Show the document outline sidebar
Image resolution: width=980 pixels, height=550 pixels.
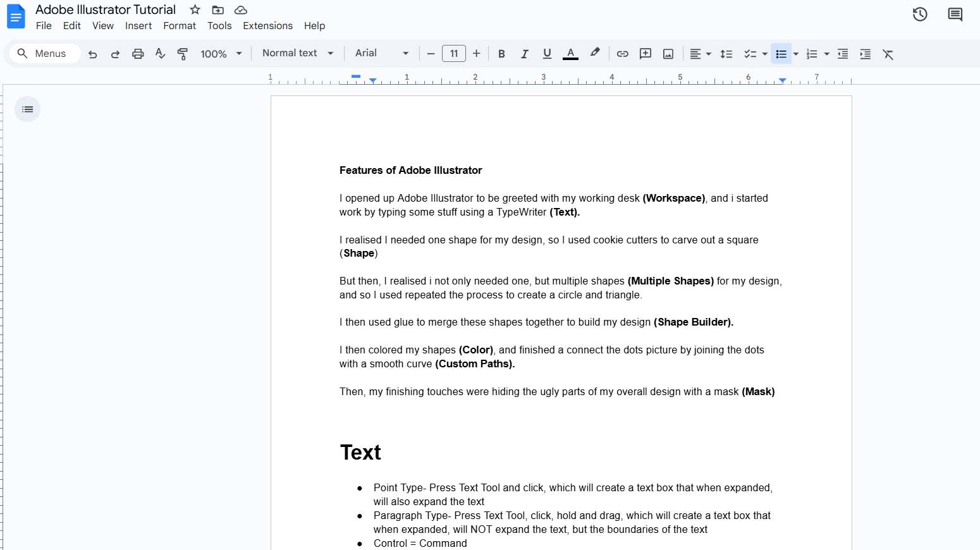click(28, 109)
